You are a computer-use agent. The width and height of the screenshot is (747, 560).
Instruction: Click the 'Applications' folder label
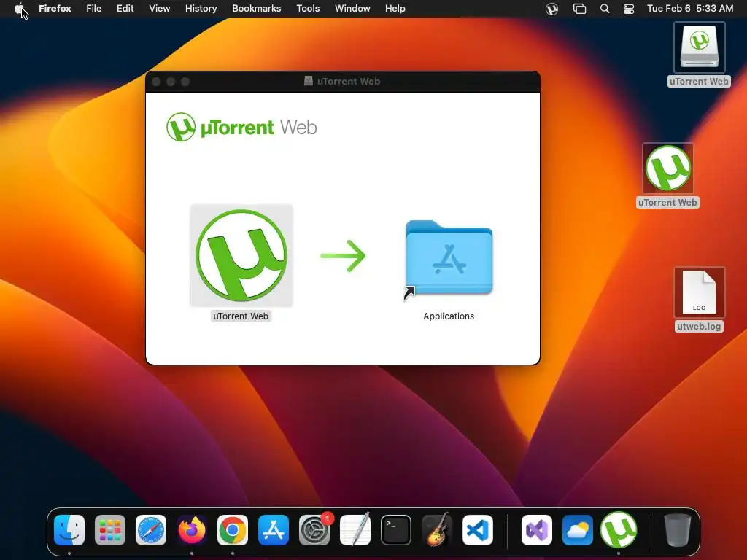pyautogui.click(x=449, y=316)
